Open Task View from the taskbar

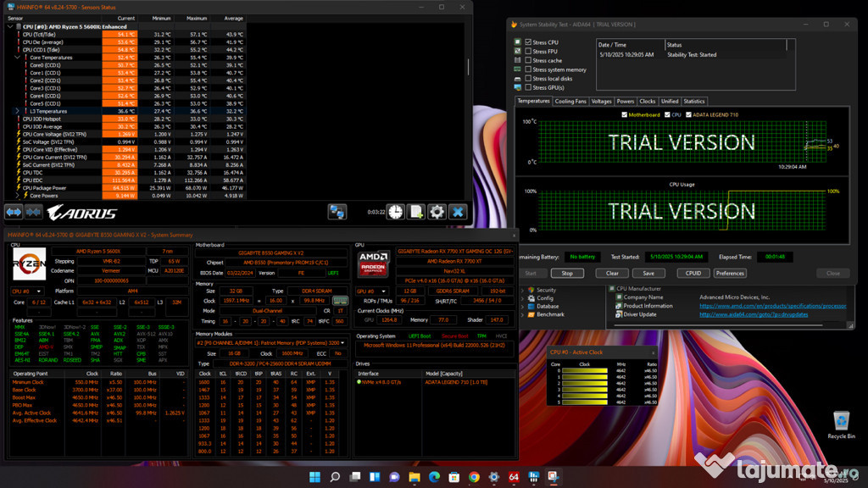point(355,477)
